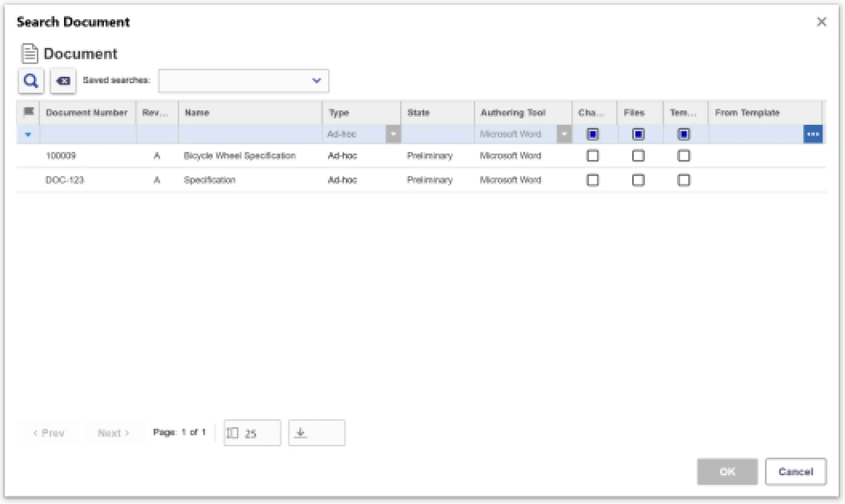Click the State filter field
Image resolution: width=845 pixels, height=504 pixels.
(438, 134)
